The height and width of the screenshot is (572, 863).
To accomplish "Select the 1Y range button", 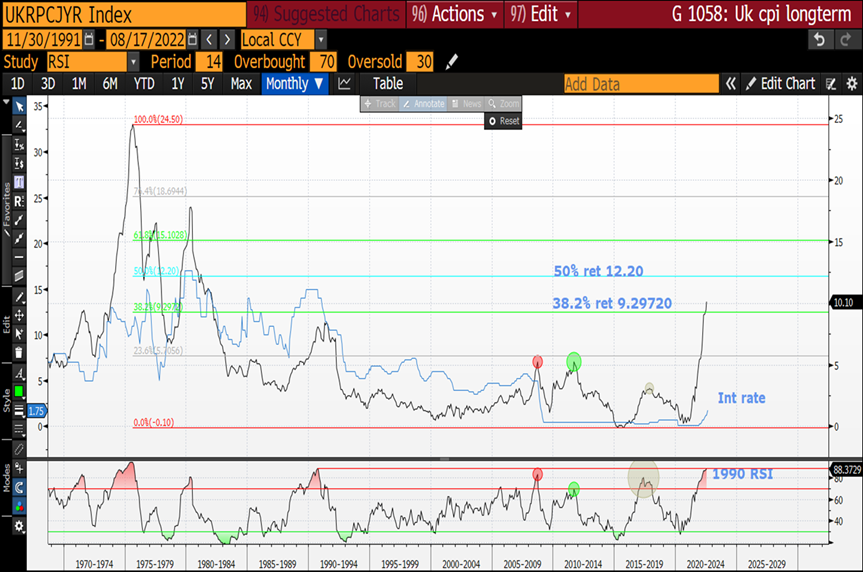I will pyautogui.click(x=177, y=84).
